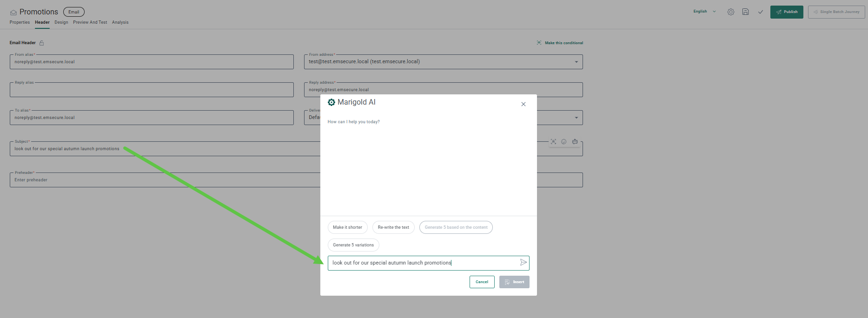Expand the English language dropdown
The width and height of the screenshot is (868, 318).
[704, 12]
